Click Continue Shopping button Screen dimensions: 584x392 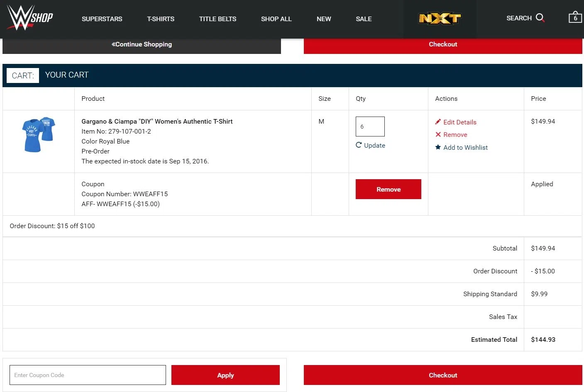point(142,46)
